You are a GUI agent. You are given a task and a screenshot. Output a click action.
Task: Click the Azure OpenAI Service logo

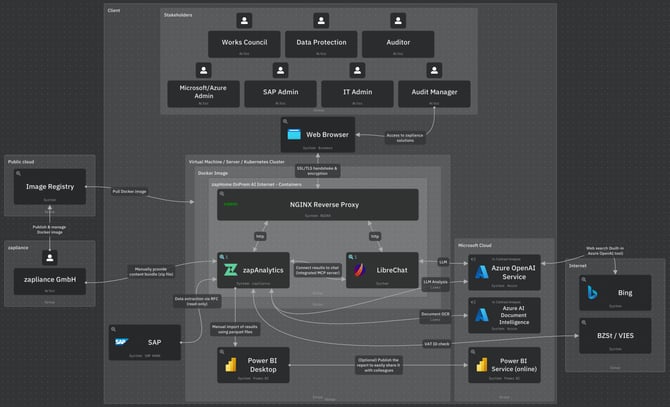click(482, 272)
